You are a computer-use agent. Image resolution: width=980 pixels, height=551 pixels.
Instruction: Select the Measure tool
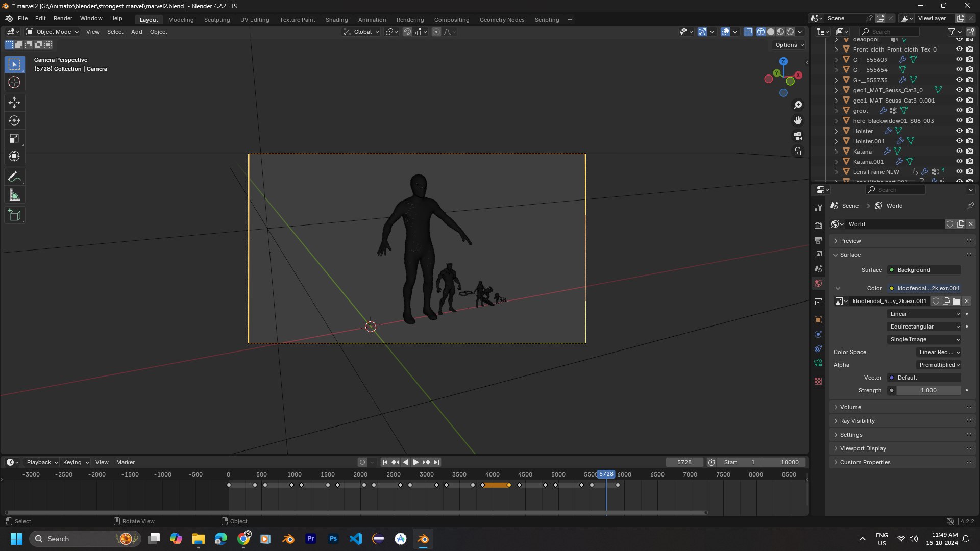click(x=14, y=195)
